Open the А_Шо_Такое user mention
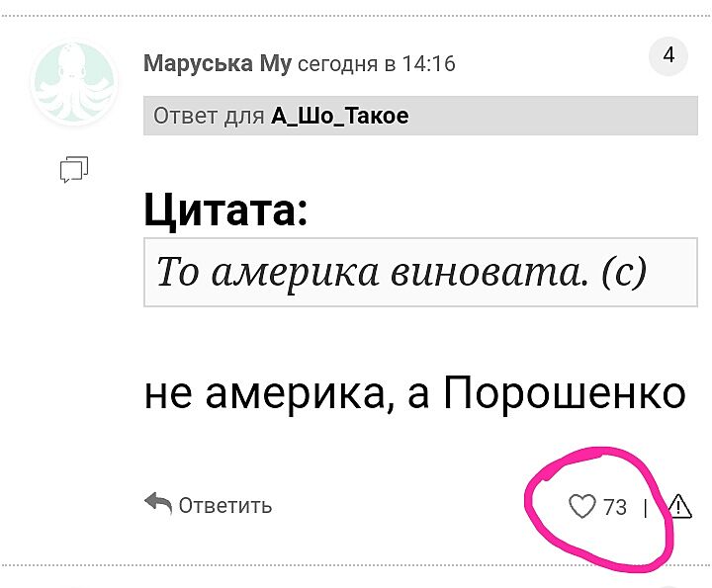 point(339,117)
